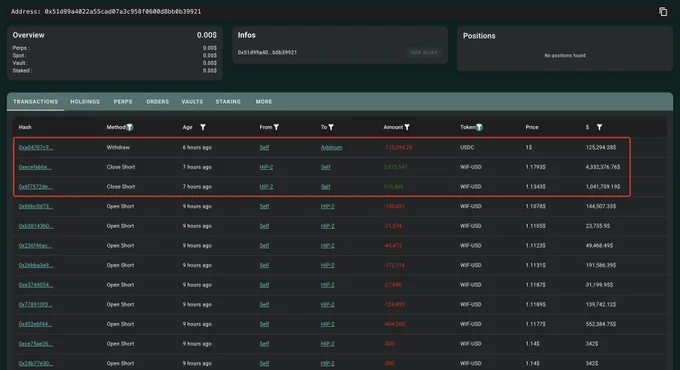Click Self From link in the 1.1105$ row
The width and height of the screenshot is (680, 370).
(x=264, y=226)
